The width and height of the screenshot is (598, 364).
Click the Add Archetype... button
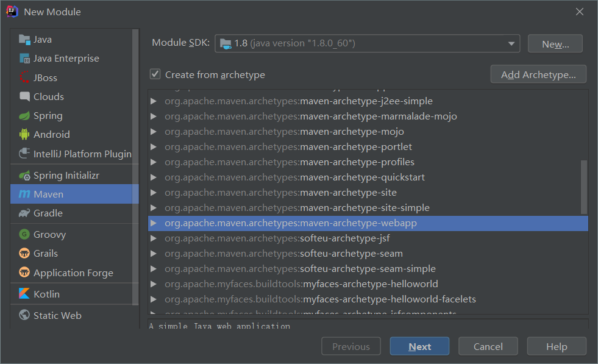pos(538,74)
